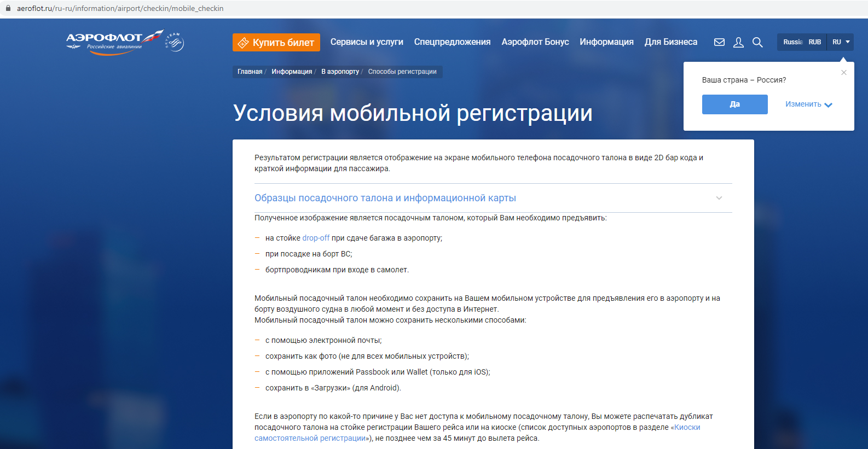Click the browser address bar URL
The width and height of the screenshot is (868, 449).
pyautogui.click(x=120, y=8)
